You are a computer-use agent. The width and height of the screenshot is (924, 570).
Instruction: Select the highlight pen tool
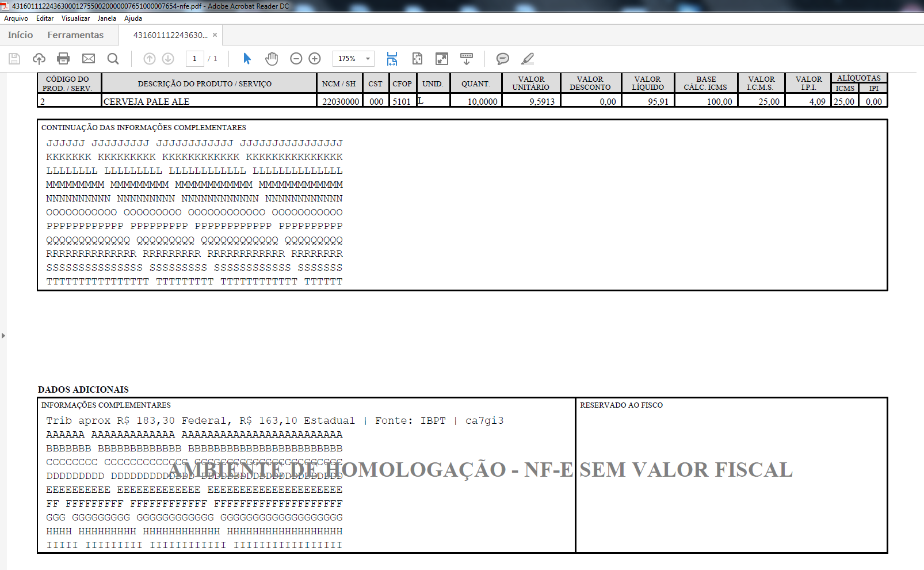click(x=528, y=59)
